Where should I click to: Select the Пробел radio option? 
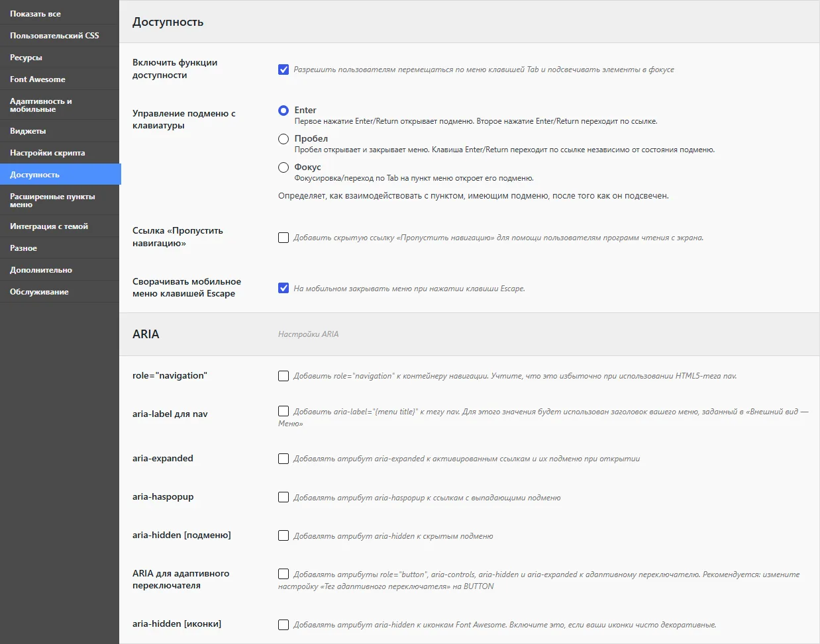click(x=283, y=139)
